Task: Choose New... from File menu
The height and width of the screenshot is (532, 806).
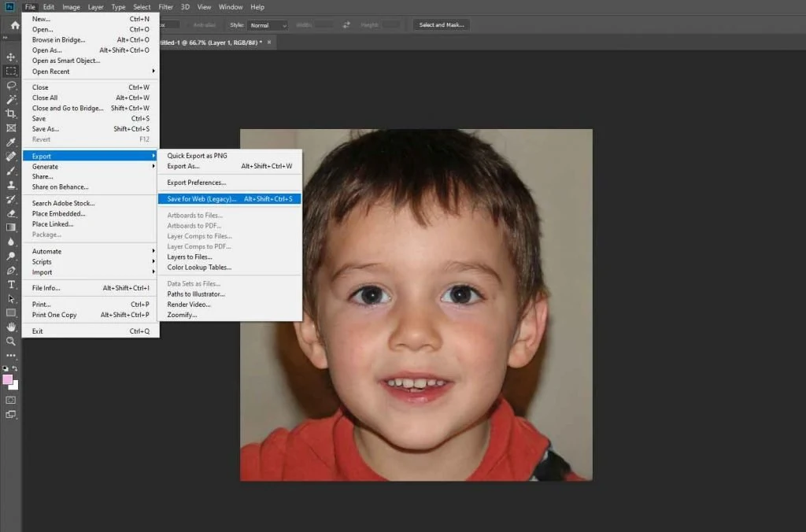Action: (91, 19)
